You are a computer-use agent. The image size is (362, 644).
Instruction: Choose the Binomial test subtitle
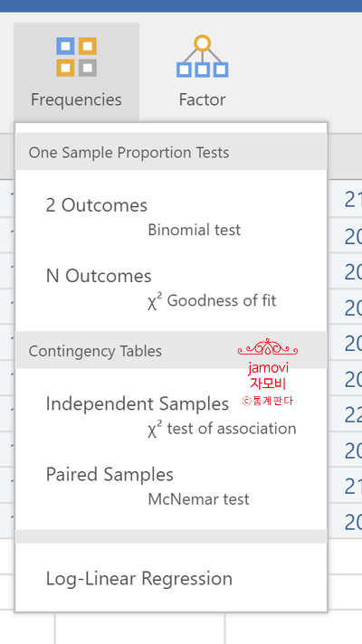click(x=195, y=230)
